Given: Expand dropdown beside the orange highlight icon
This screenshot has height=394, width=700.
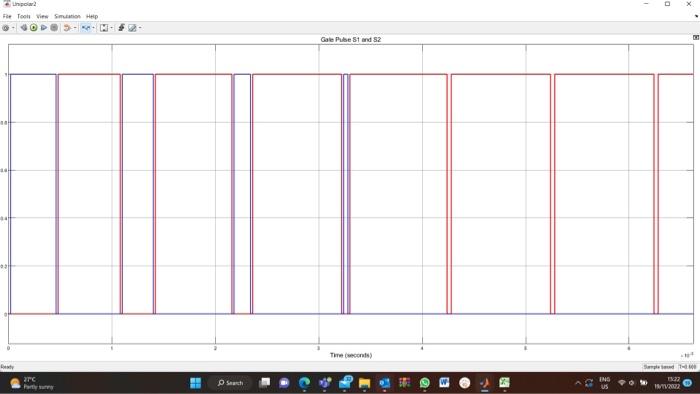Looking at the screenshot, I should click(x=75, y=28).
